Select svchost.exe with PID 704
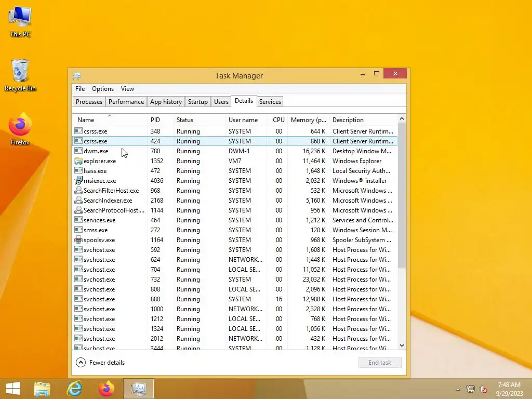 click(x=234, y=270)
